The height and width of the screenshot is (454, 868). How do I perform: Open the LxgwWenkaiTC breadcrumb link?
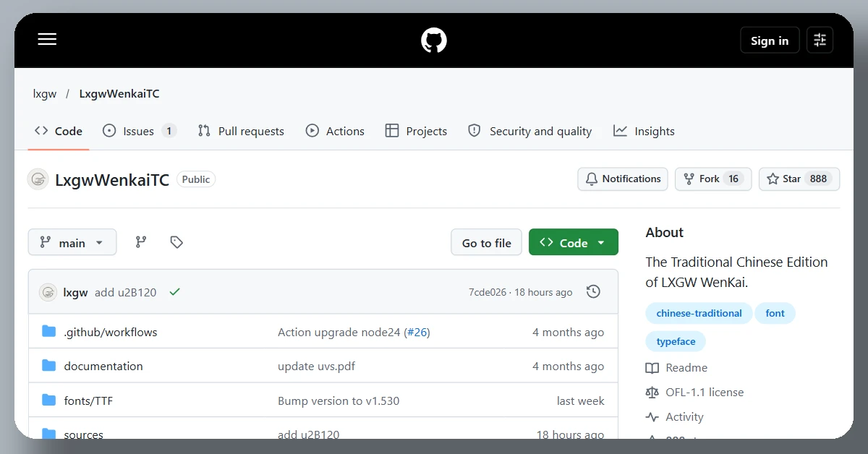(119, 94)
